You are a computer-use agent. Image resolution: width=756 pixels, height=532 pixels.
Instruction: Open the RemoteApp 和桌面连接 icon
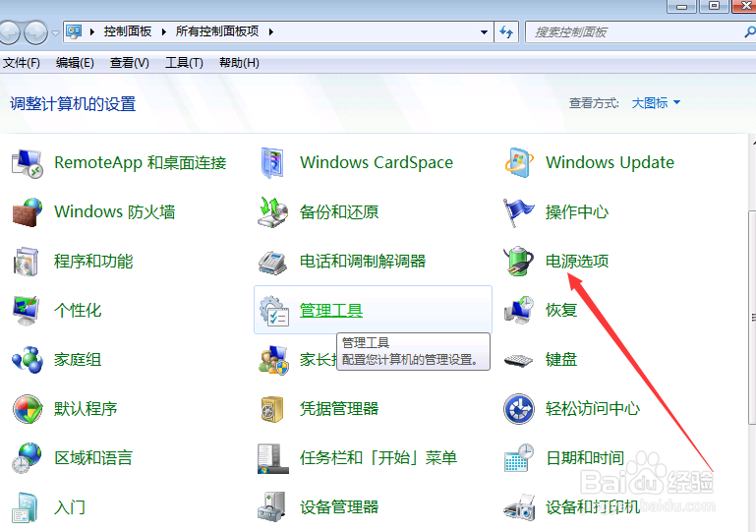[x=28, y=163]
